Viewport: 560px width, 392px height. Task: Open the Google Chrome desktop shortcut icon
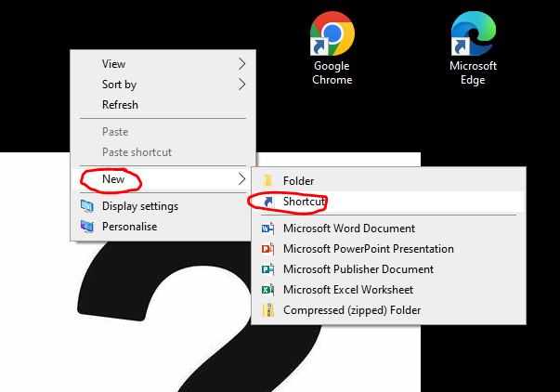click(x=332, y=33)
